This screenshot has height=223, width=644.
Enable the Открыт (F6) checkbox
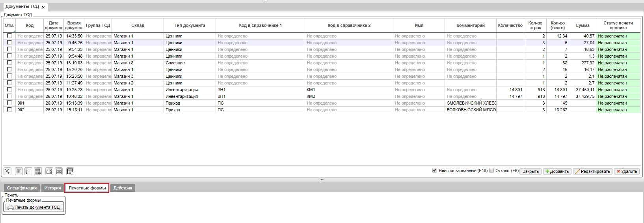pos(491,171)
